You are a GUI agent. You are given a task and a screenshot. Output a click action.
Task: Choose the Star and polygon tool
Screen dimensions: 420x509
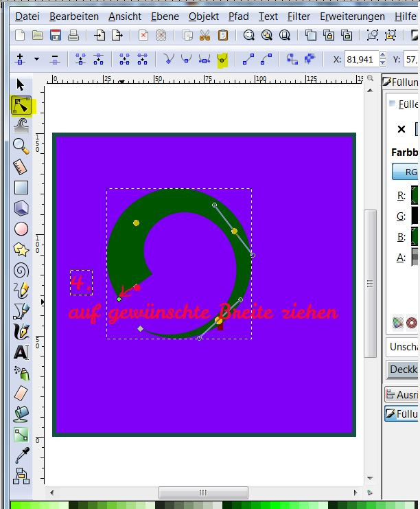pos(21,249)
